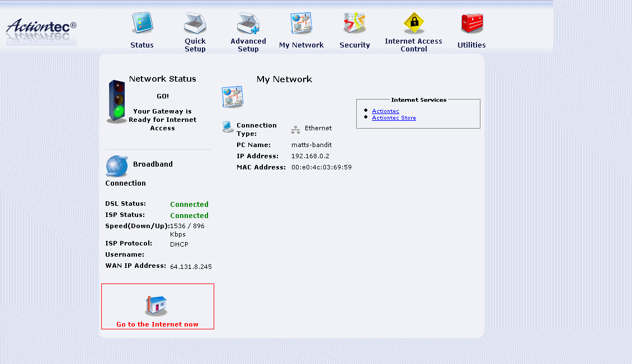Click the My Network panel icon below heading

pos(232,97)
